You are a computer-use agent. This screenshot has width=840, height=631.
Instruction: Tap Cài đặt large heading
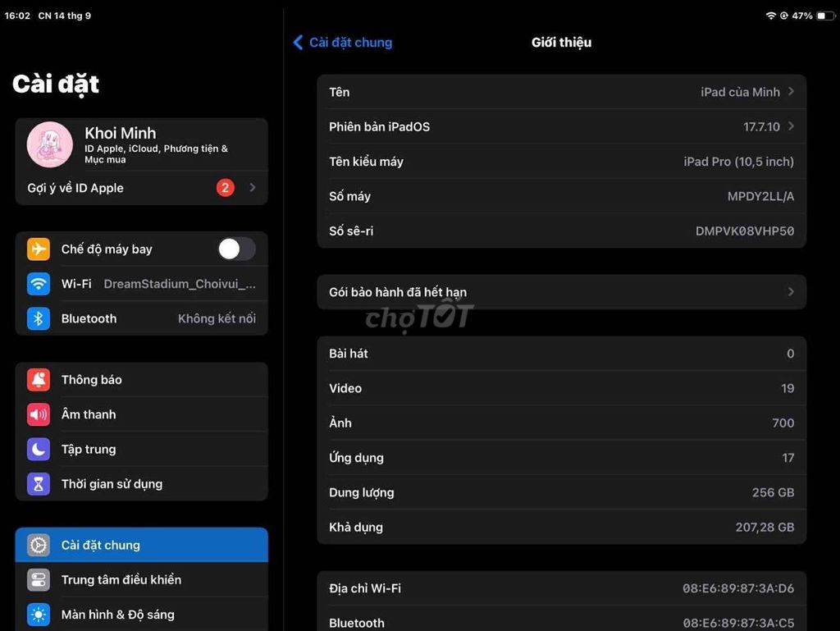(x=56, y=84)
